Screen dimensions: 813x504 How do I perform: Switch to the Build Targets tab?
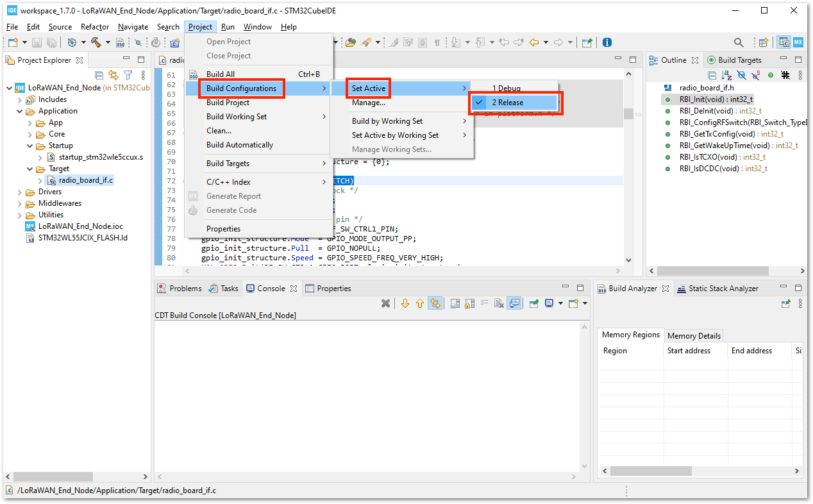click(734, 60)
